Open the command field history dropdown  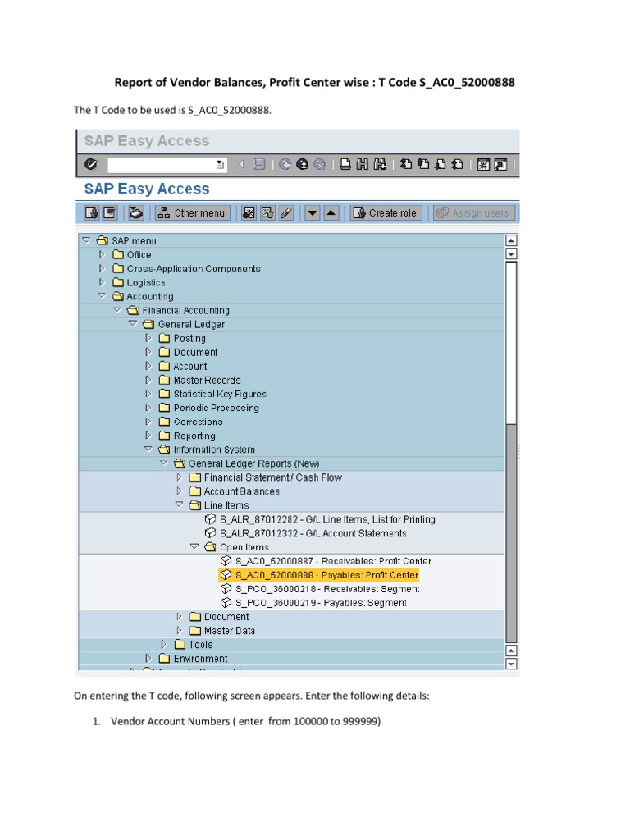point(220,164)
